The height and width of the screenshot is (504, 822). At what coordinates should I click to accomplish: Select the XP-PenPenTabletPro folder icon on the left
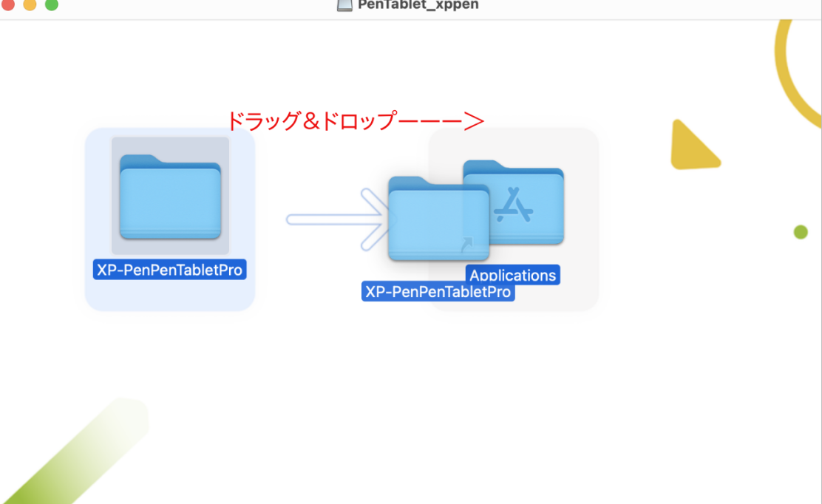coord(170,197)
